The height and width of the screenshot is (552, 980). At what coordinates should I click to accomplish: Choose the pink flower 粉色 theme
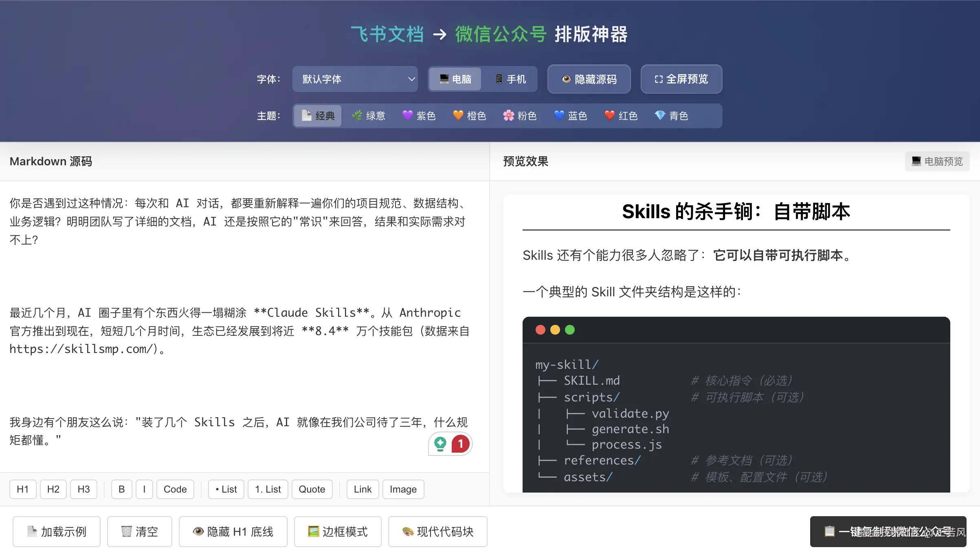(x=520, y=116)
